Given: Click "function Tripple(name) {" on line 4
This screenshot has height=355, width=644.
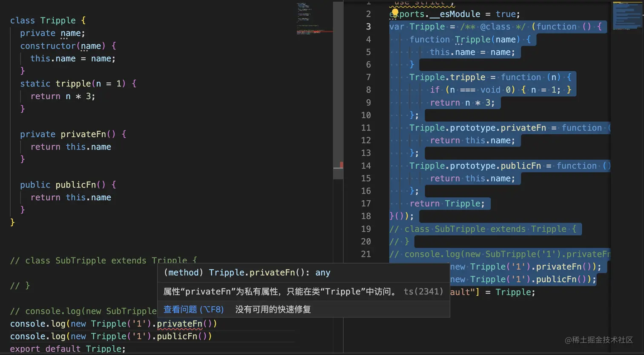Looking at the screenshot, I should pos(470,40).
